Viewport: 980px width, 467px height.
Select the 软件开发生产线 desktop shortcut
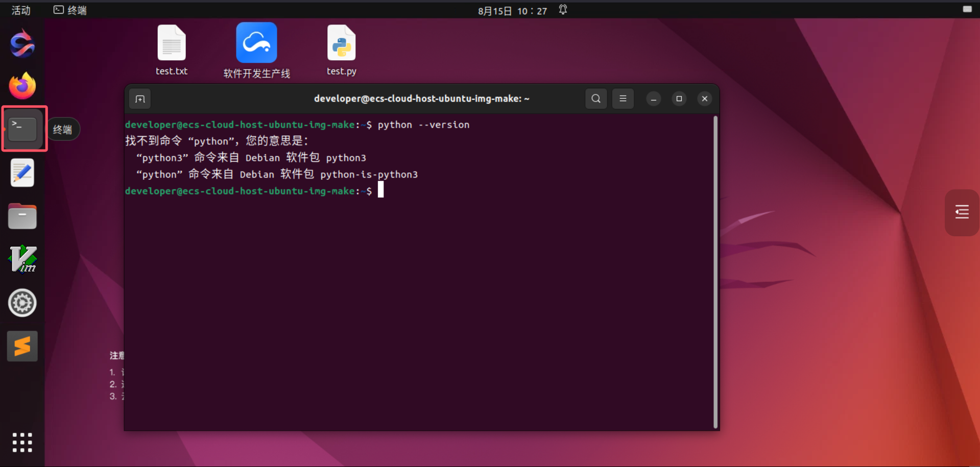tap(256, 51)
